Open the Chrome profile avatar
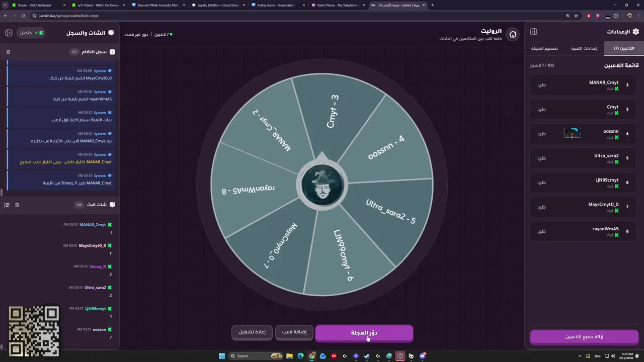This screenshot has width=644, height=362. pos(629,16)
